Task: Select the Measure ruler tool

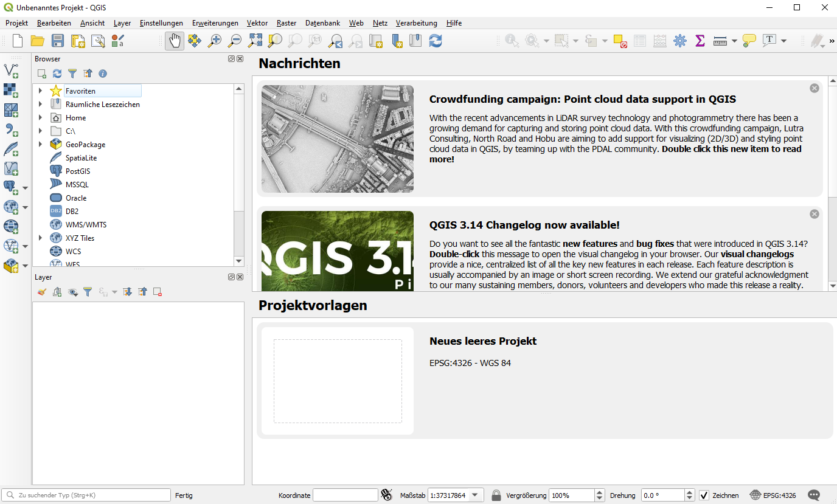Action: [x=720, y=41]
